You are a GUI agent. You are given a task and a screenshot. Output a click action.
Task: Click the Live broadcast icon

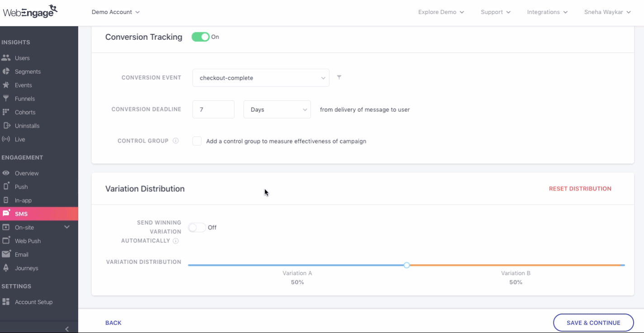click(6, 139)
